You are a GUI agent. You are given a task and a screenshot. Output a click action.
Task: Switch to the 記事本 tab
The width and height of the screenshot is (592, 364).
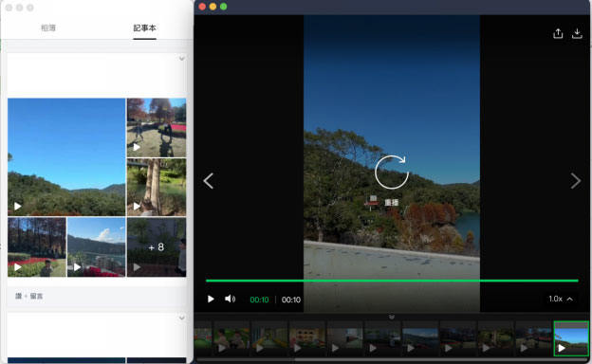click(x=144, y=27)
